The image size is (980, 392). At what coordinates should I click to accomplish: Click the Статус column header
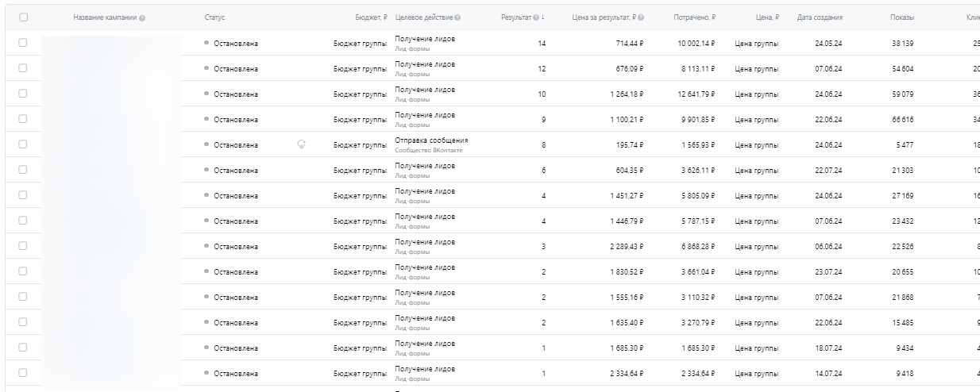(x=214, y=17)
